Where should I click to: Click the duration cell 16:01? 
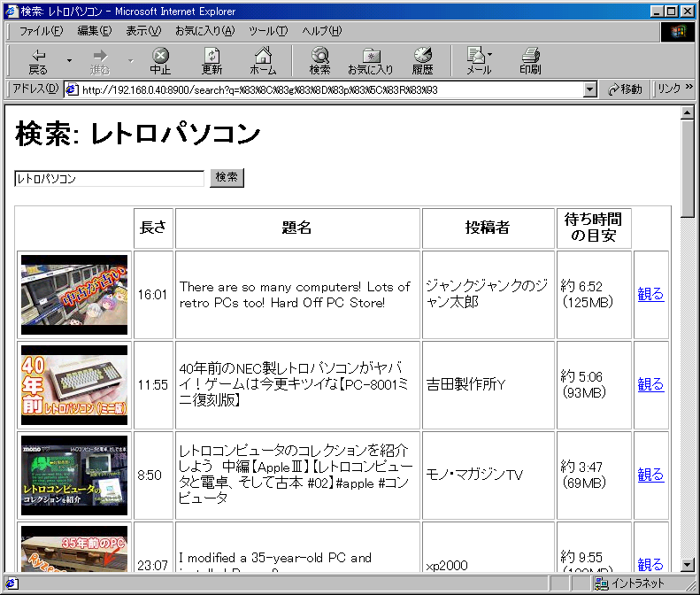153,295
